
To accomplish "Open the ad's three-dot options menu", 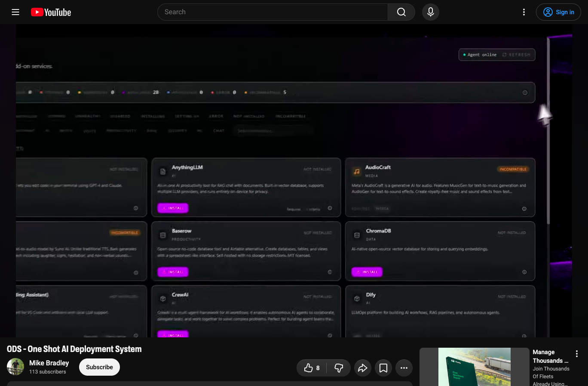I will pos(577,354).
